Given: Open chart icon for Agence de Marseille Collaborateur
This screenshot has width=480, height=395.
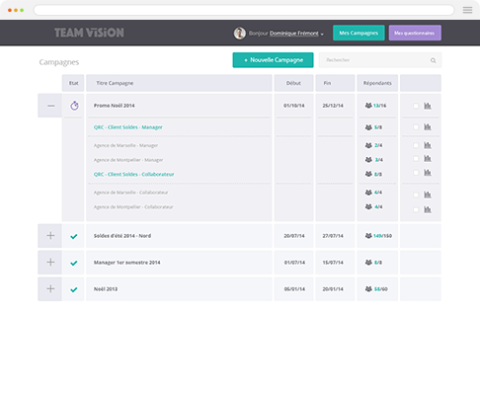Looking at the screenshot, I should (x=427, y=195).
